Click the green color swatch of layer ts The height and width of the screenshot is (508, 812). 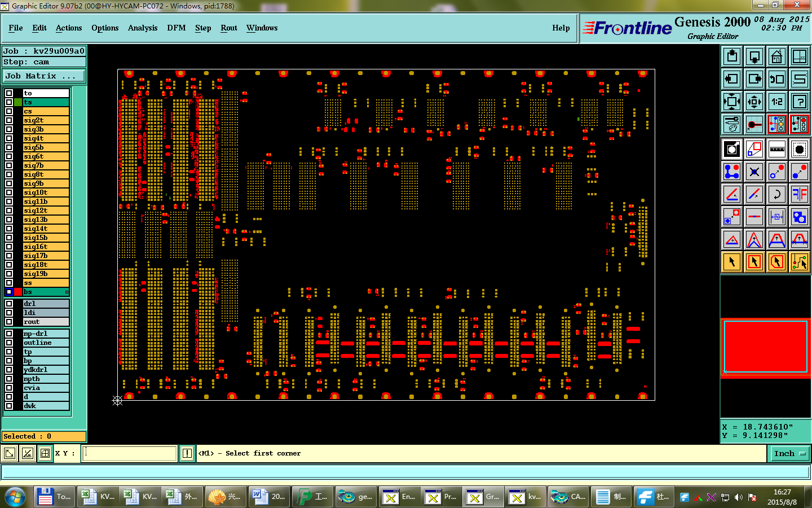click(18, 102)
